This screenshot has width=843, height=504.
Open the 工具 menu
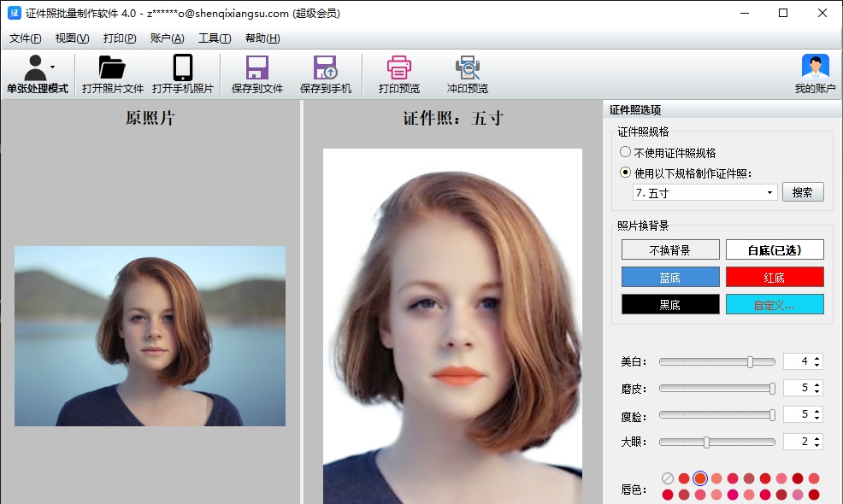(x=214, y=38)
